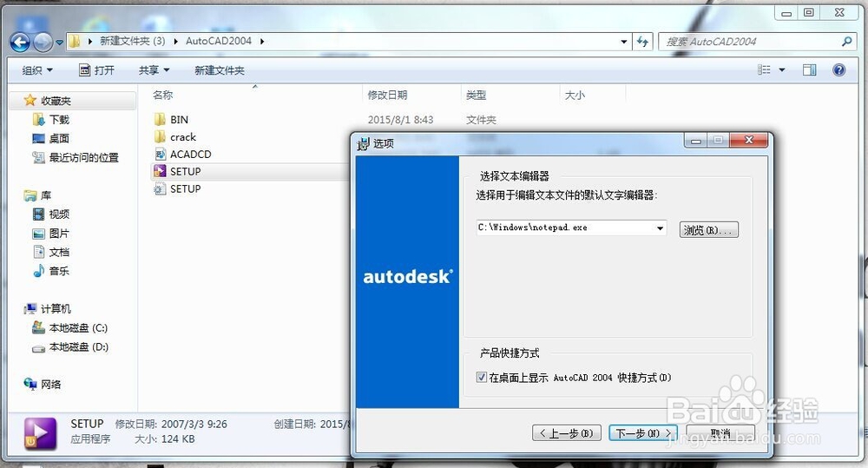Click the search magnifier icon
Image resolution: width=868 pixels, height=468 pixels.
(x=846, y=42)
